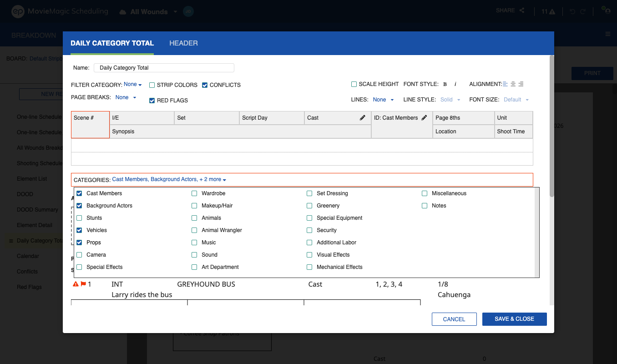Click the pencil icon beside ID: Cast Members
Viewport: 617px width, 364px height.
coord(424,118)
